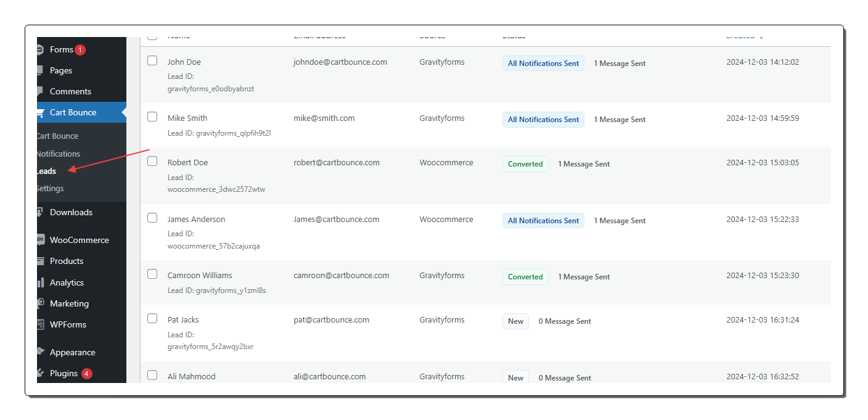Click the Forms menu icon
868x420 pixels.
(x=41, y=50)
